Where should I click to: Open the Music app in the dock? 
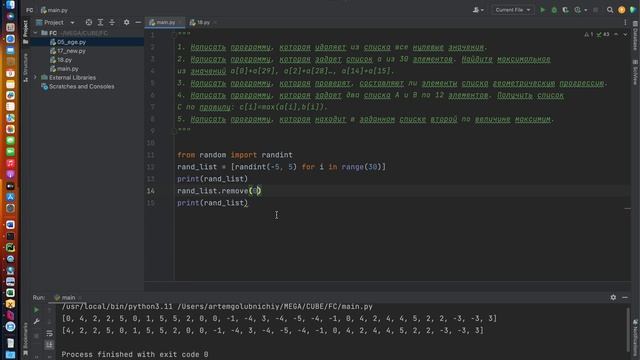click(10, 163)
